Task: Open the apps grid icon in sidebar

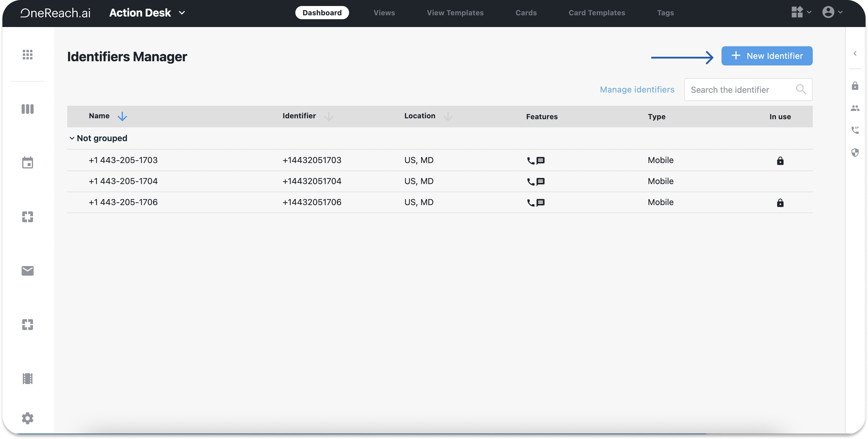Action: coord(28,55)
